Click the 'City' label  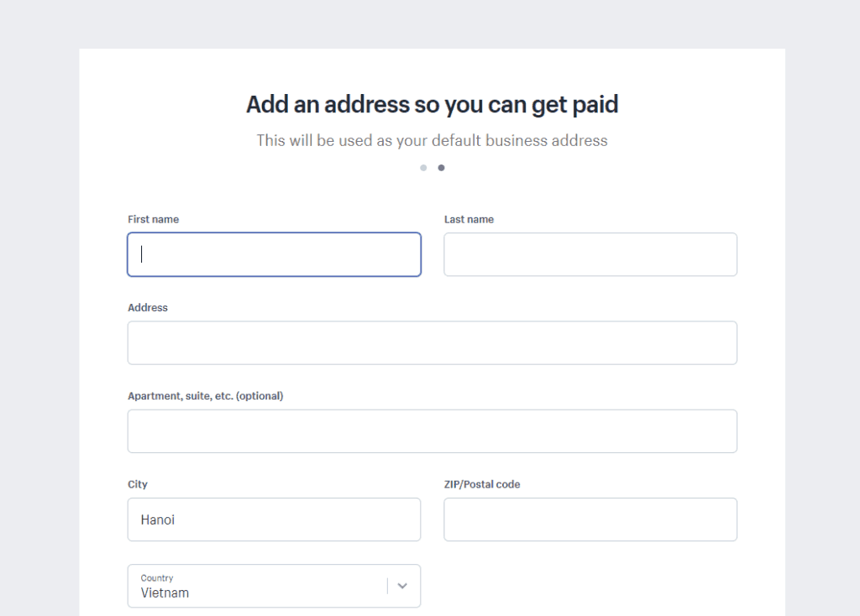click(x=138, y=484)
